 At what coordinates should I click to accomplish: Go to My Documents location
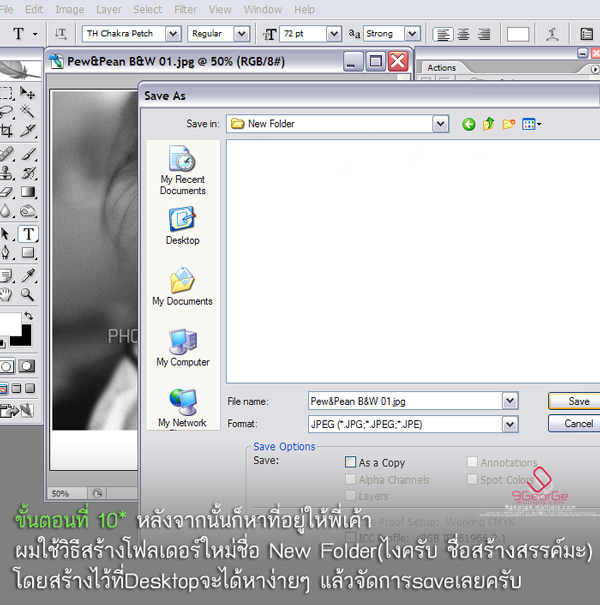coord(183,287)
